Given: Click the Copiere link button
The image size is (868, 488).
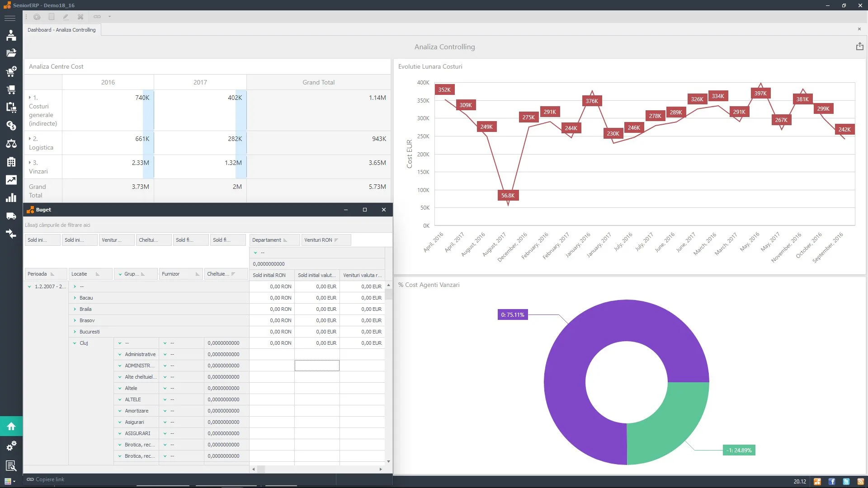Looking at the screenshot, I should 46,479.
